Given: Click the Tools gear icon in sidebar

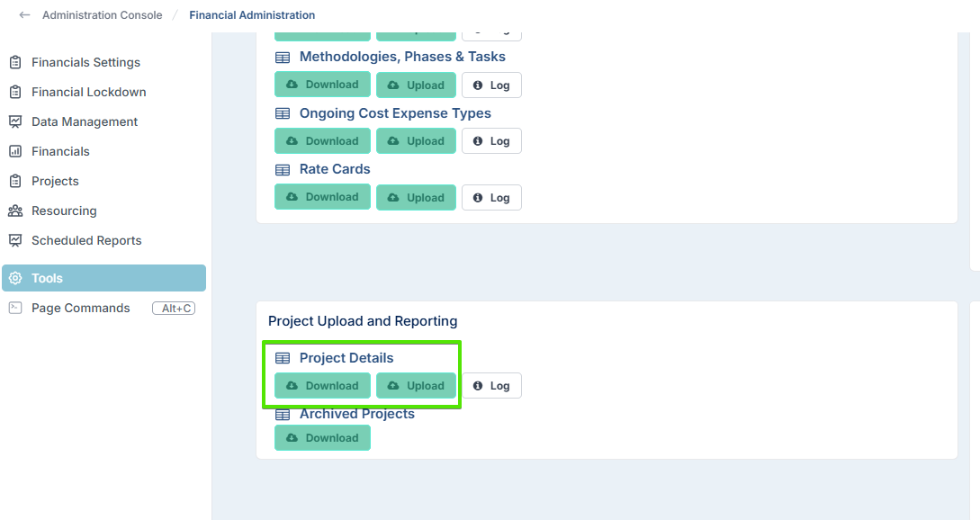Looking at the screenshot, I should click(x=15, y=278).
